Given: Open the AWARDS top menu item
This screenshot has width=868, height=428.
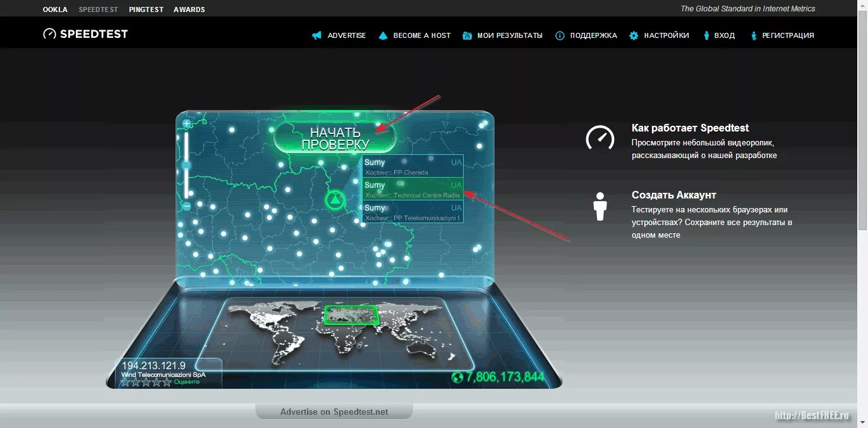Looking at the screenshot, I should pyautogui.click(x=190, y=9).
